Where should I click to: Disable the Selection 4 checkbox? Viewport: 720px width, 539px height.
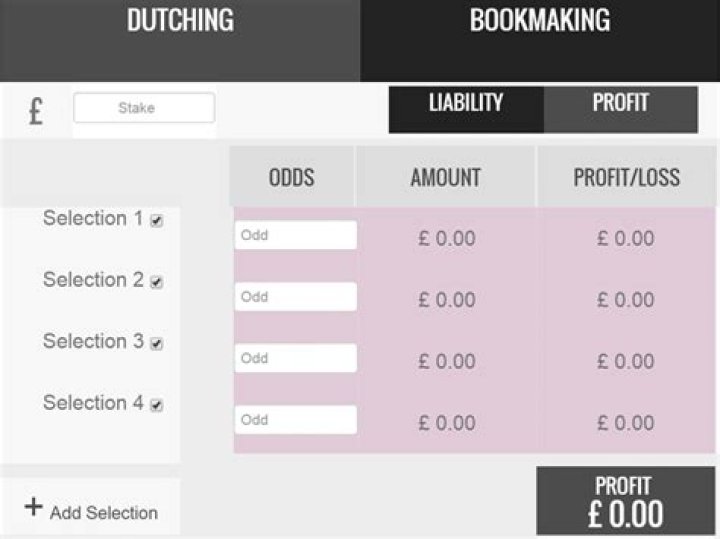coord(156,406)
